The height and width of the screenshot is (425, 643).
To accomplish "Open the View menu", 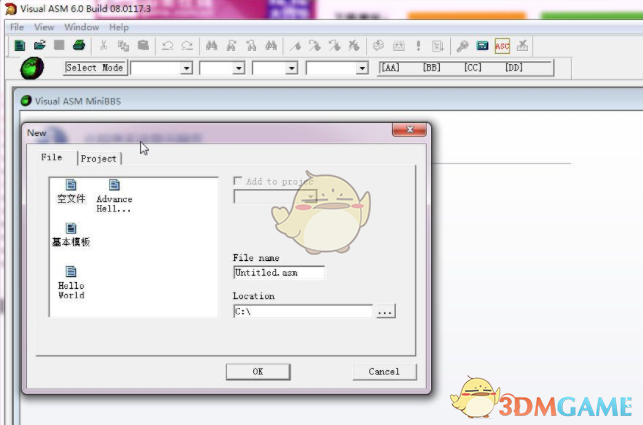I will (44, 27).
